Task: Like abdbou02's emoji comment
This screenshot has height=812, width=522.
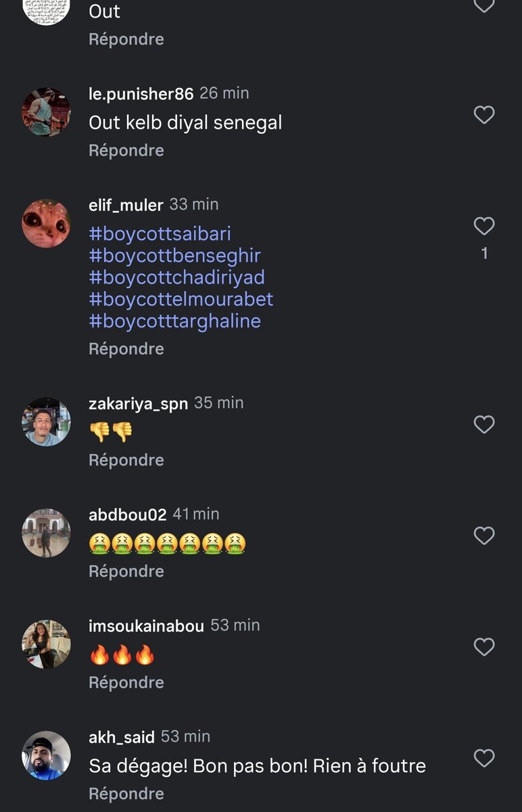Action: 484,536
